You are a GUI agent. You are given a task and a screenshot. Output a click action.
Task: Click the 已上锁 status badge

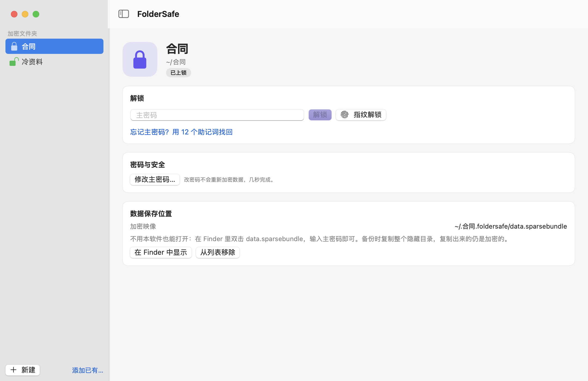[x=179, y=73]
